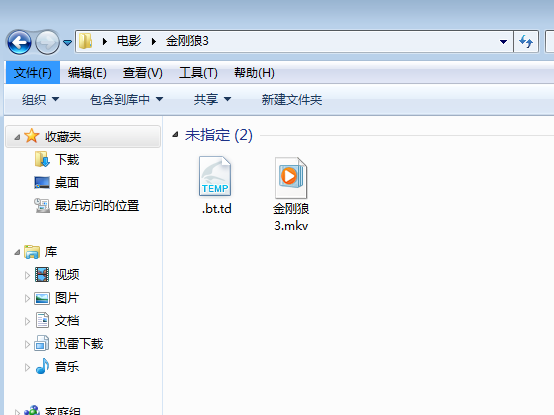Click the 收藏夹 star icon
The image size is (554, 415).
pos(31,136)
